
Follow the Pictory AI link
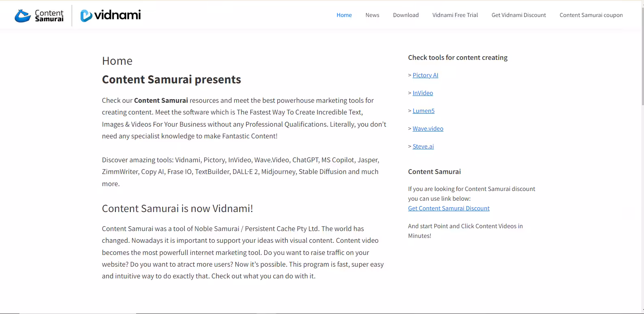point(425,75)
